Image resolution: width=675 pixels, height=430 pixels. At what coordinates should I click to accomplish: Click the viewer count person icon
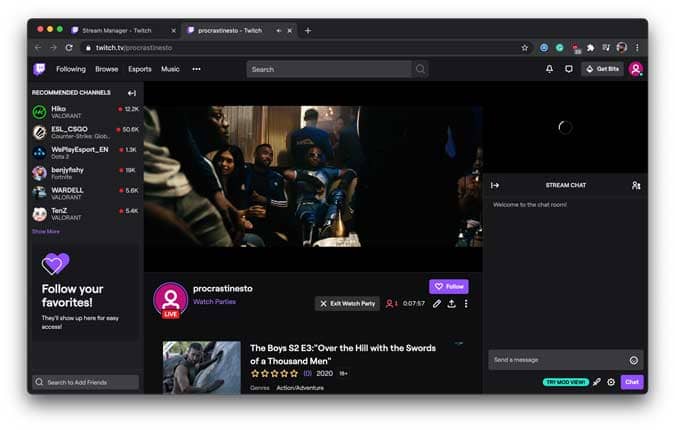(390, 303)
